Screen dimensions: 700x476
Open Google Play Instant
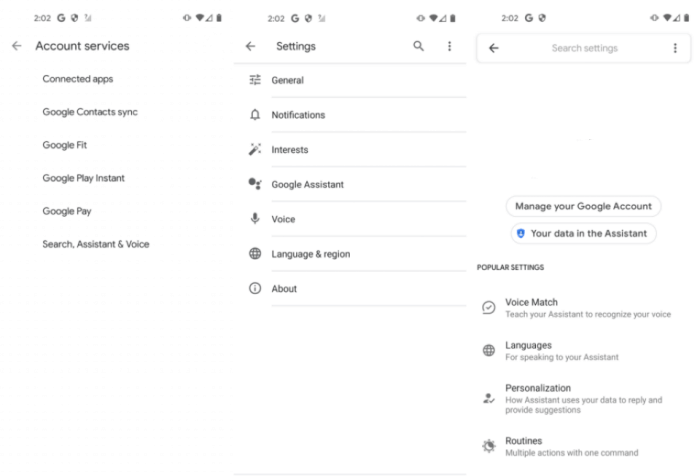83,178
